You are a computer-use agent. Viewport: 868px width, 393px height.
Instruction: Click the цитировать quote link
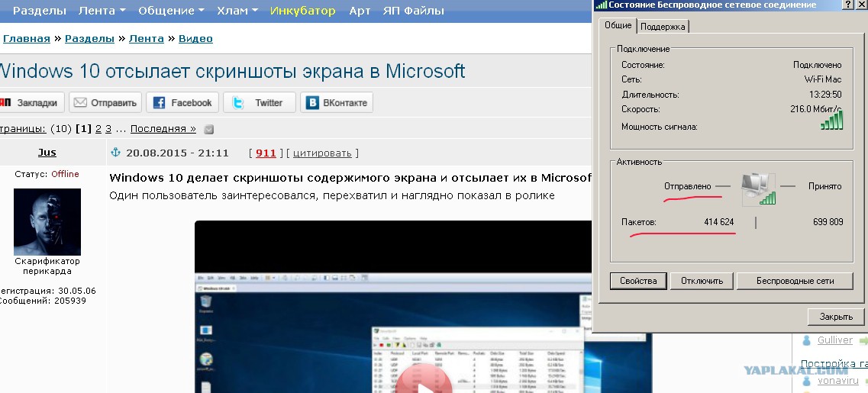[x=322, y=153]
